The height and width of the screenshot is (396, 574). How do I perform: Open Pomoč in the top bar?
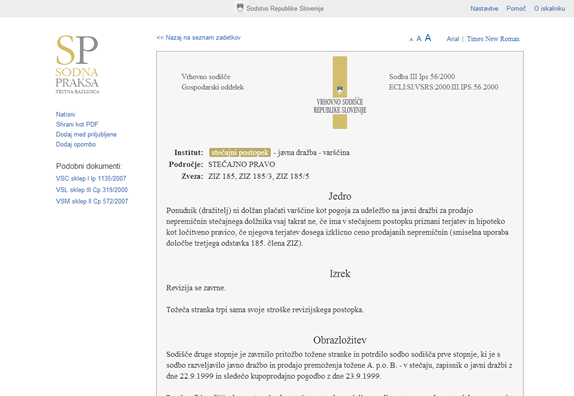click(x=516, y=8)
